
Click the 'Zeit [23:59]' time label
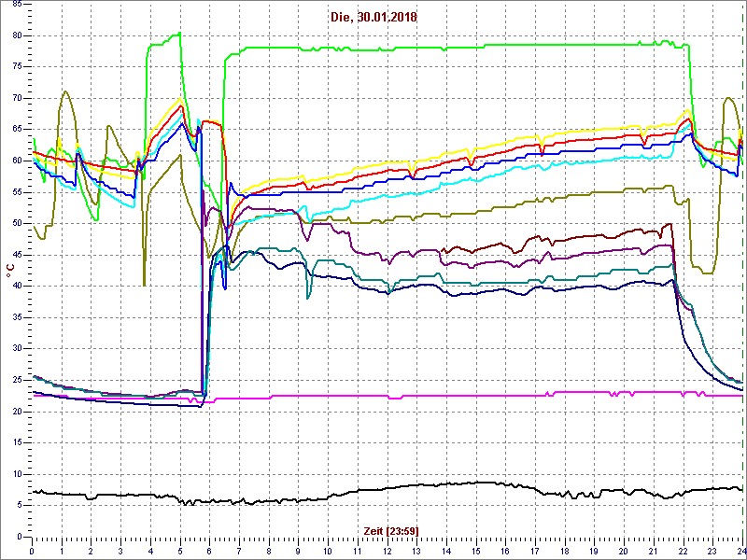pyautogui.click(x=391, y=530)
